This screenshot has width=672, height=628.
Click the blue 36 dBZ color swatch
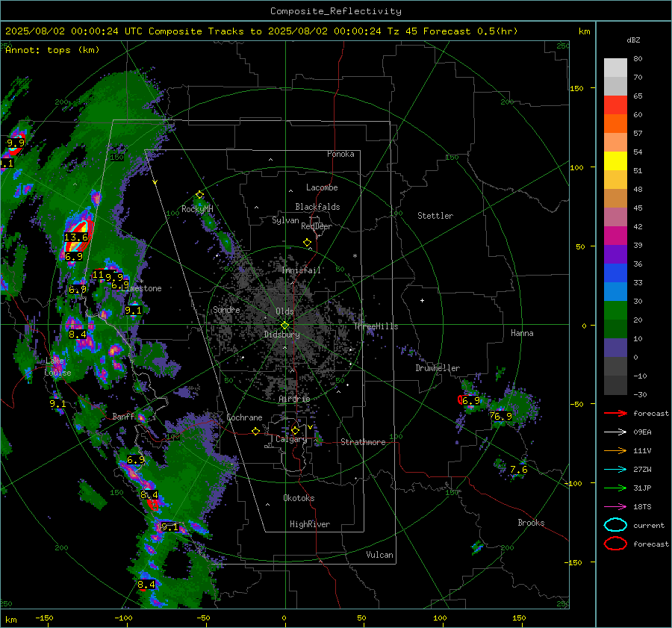coord(615,273)
